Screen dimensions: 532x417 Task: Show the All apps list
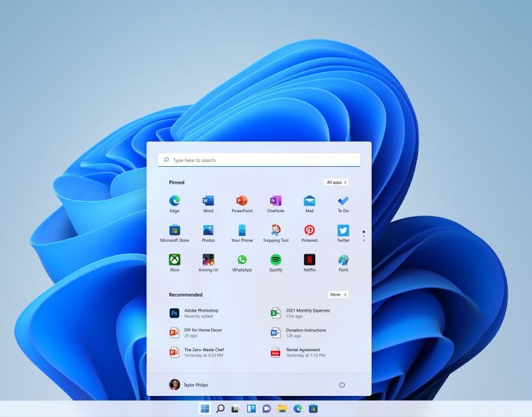tap(336, 182)
